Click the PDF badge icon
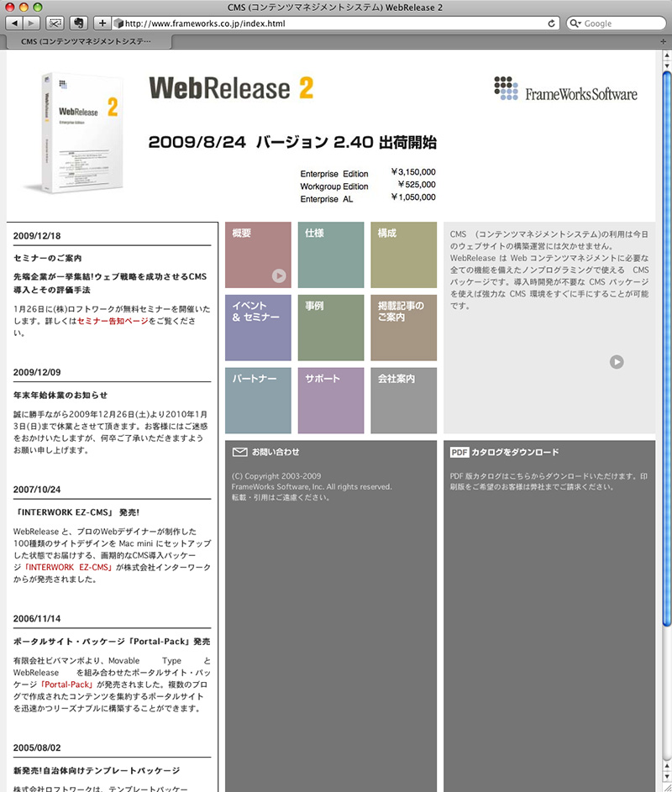Viewport: 672px width, 792px height. pos(459,452)
